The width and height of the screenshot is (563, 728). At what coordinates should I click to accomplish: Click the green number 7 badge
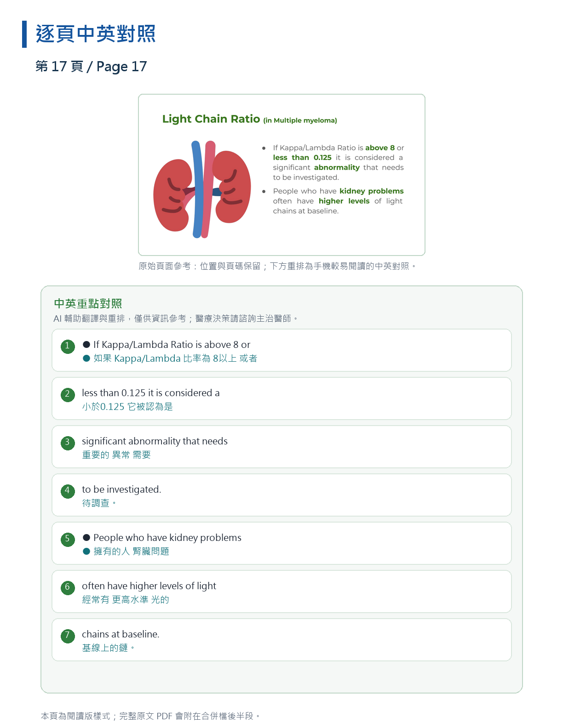click(x=68, y=636)
